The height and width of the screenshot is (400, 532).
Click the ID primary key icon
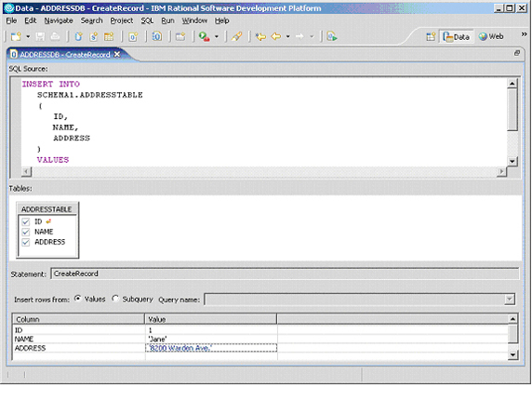click(x=48, y=221)
